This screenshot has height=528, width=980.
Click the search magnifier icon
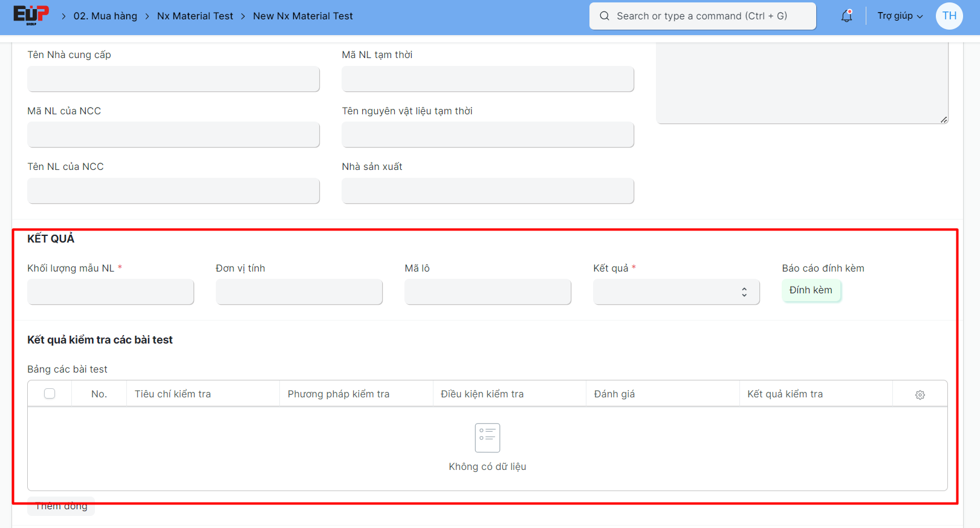click(604, 16)
